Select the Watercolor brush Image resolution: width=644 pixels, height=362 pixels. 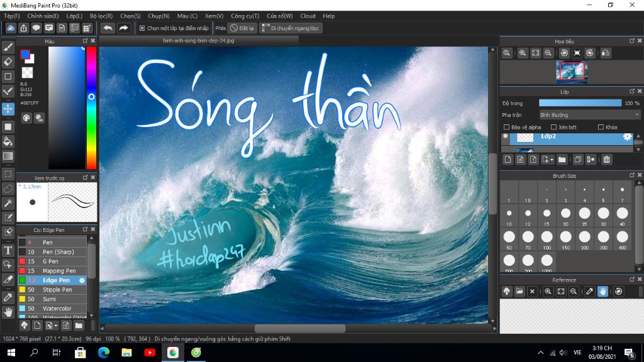(x=52, y=309)
